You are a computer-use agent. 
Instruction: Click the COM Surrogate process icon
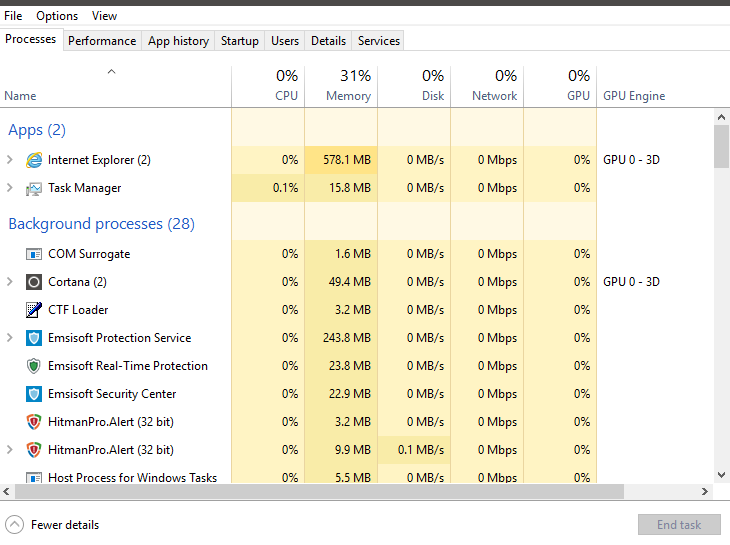(34, 254)
